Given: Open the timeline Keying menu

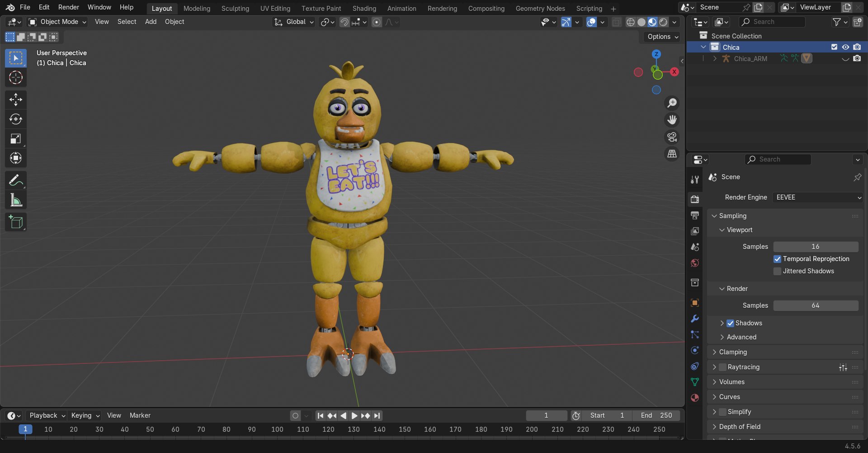Looking at the screenshot, I should [85, 416].
